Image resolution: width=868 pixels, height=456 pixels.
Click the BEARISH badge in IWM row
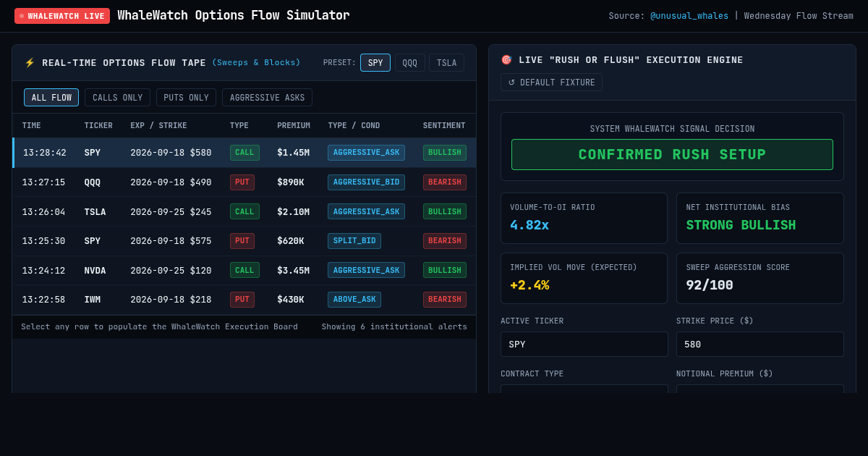[x=445, y=300]
